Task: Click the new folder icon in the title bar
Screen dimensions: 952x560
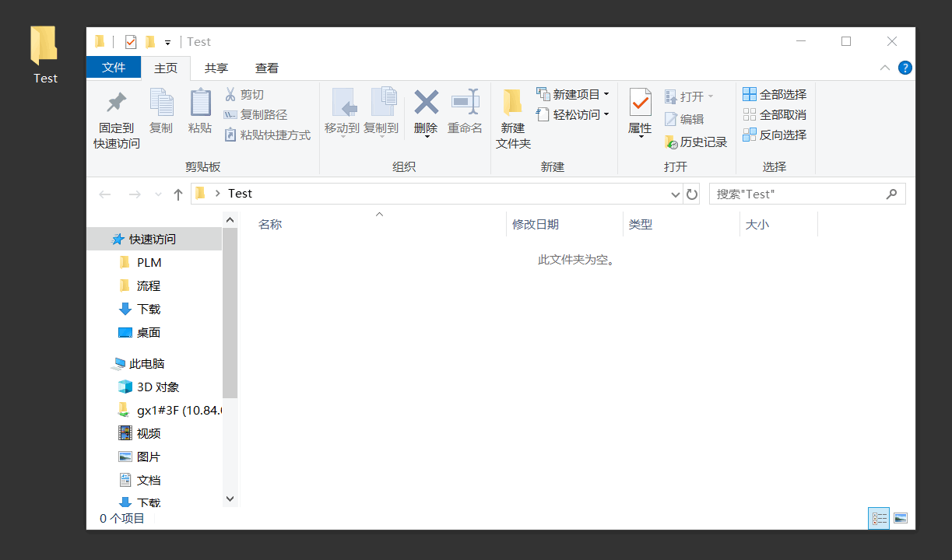Action: coord(150,42)
